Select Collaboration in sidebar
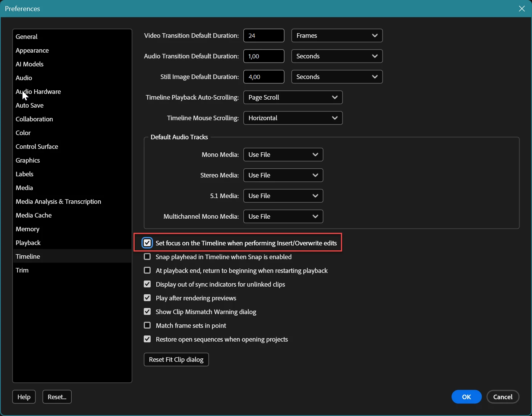 [x=72, y=119]
